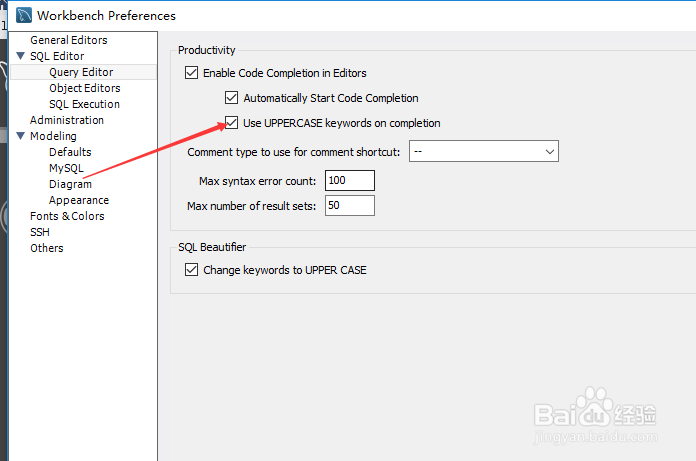Click the Workbench Preferences window title
The image size is (696, 461).
click(x=107, y=16)
